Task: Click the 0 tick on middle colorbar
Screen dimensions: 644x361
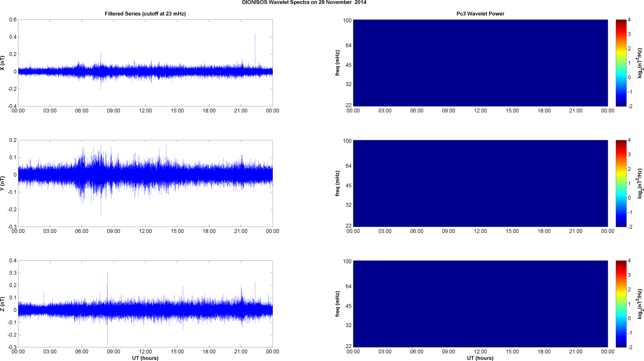Action: (629, 198)
